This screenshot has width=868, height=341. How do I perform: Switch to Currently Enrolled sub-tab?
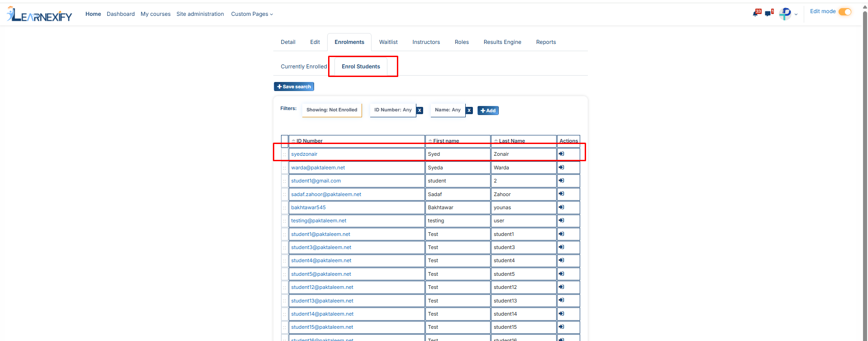[x=304, y=67]
